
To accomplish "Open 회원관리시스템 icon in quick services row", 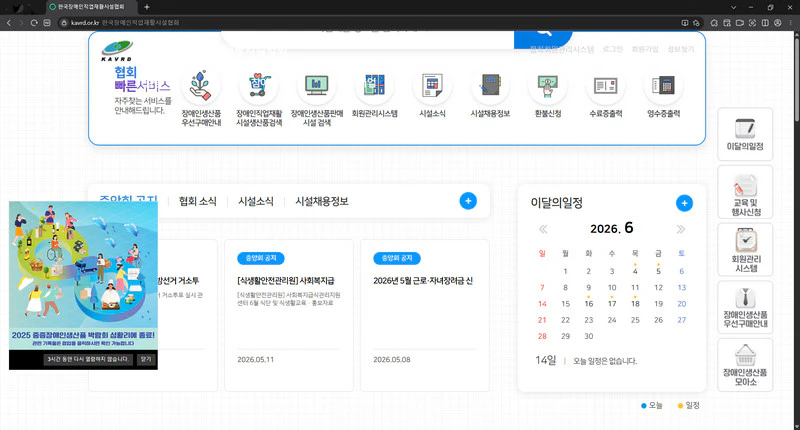I will (x=374, y=86).
